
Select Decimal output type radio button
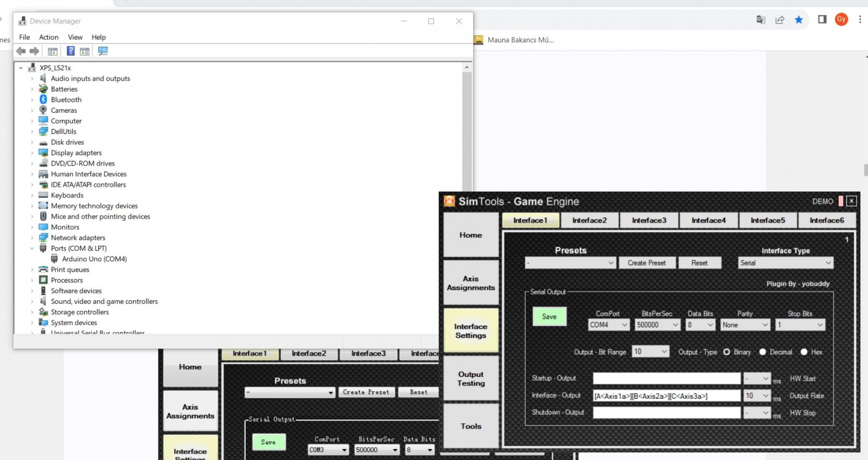coord(763,352)
